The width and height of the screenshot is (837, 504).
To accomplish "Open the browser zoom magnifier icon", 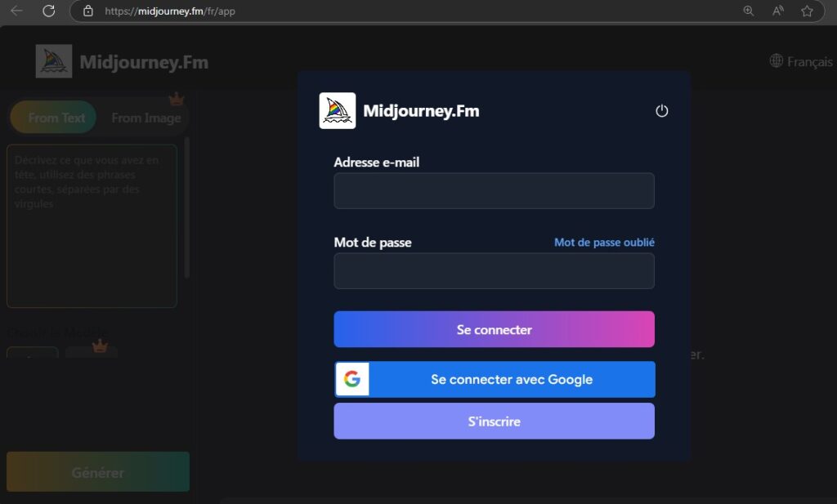I will pos(749,11).
